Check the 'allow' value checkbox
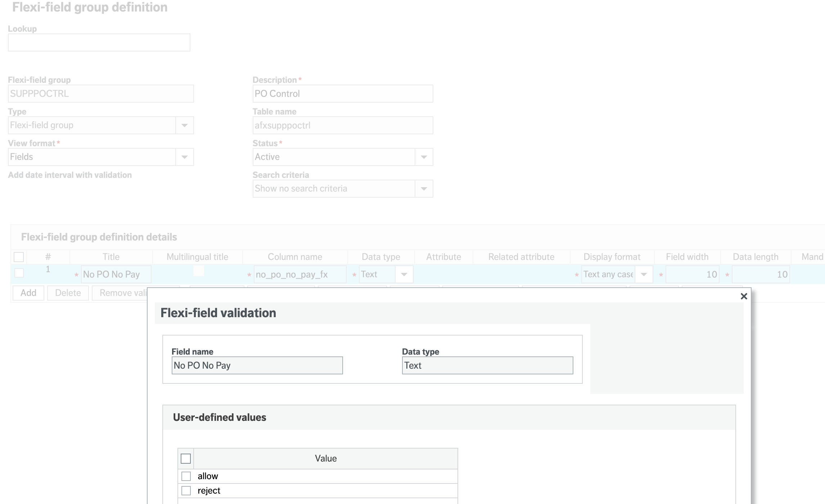825x504 pixels. click(186, 476)
